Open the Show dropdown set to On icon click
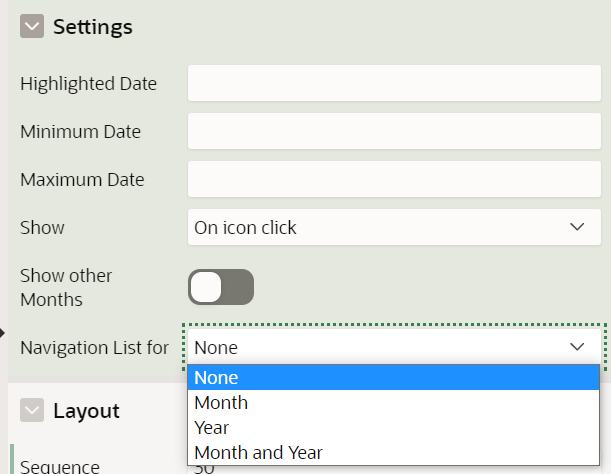The height and width of the screenshot is (474, 611). pos(394,227)
